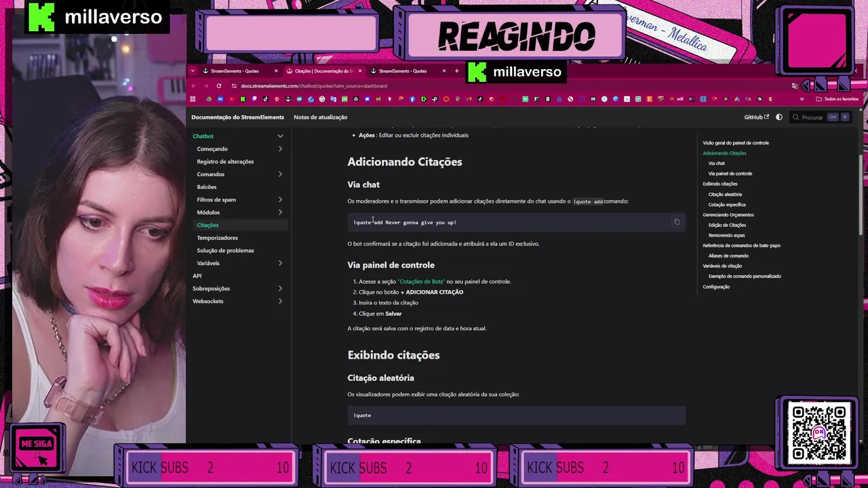
Task: Expand the Variáveis sidebar group
Action: pos(280,263)
